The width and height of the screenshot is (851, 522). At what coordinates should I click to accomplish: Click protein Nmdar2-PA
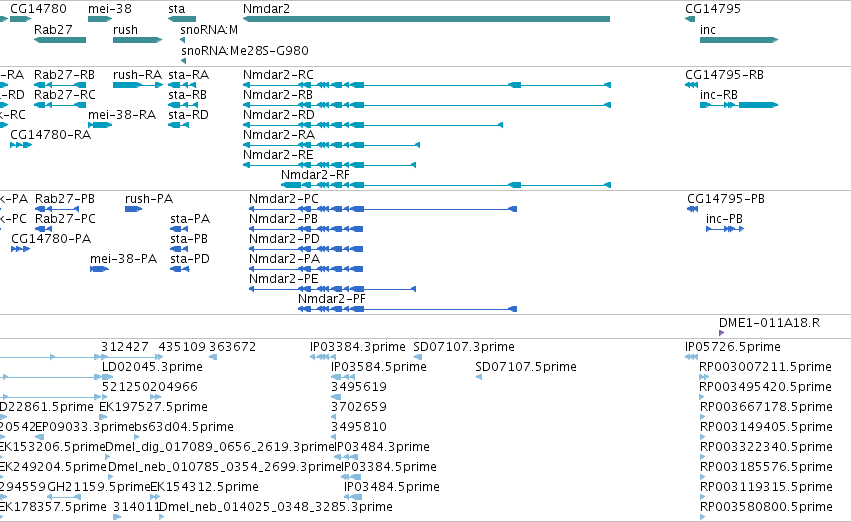point(284,259)
